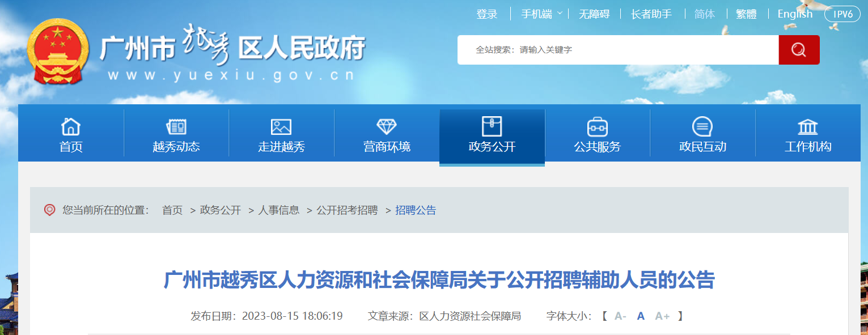Click the source text 区人力资源社会保障局

click(470, 316)
